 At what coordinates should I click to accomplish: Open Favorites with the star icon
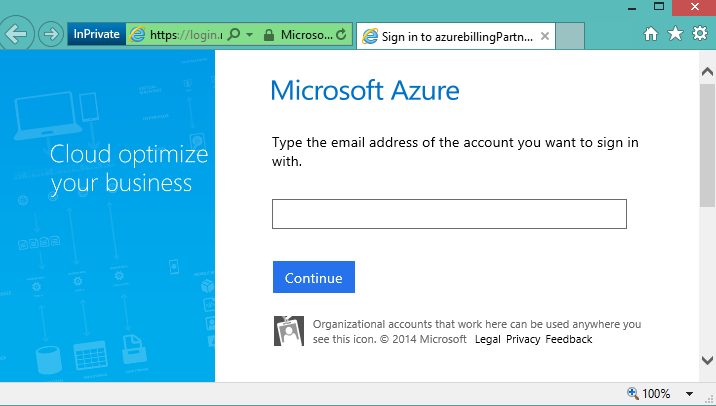675,35
